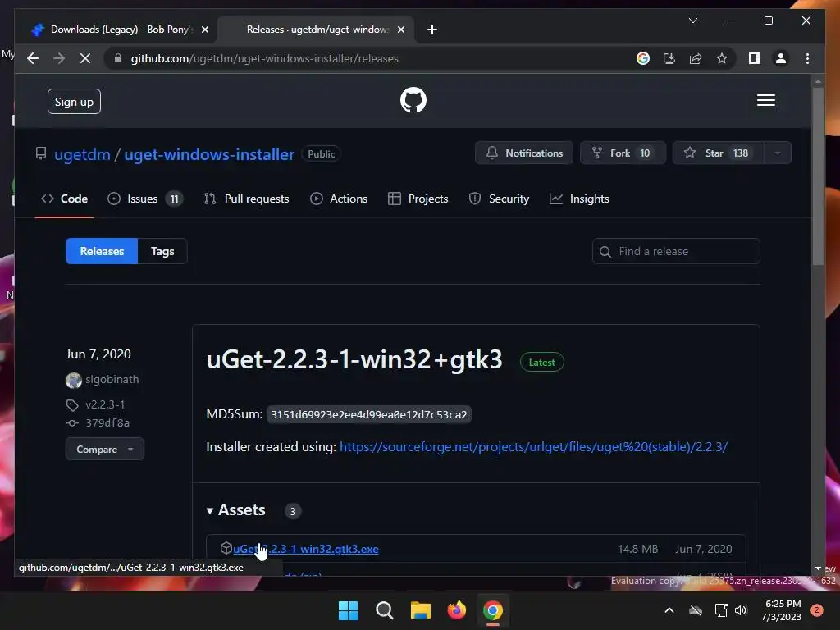Expand the Star lists dropdown arrow

778,153
